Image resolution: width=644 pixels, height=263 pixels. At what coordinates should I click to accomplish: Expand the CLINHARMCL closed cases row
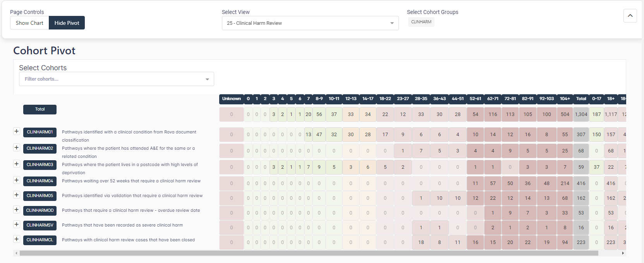pos(17,239)
